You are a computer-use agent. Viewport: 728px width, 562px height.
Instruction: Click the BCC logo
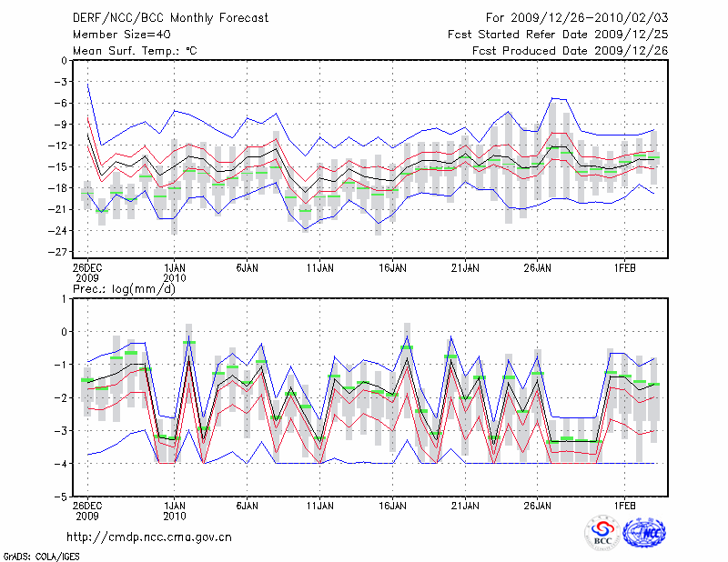click(602, 532)
